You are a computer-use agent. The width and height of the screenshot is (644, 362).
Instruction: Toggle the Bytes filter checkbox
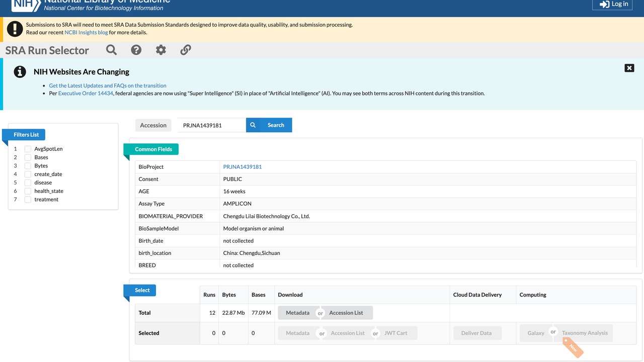coord(28,166)
